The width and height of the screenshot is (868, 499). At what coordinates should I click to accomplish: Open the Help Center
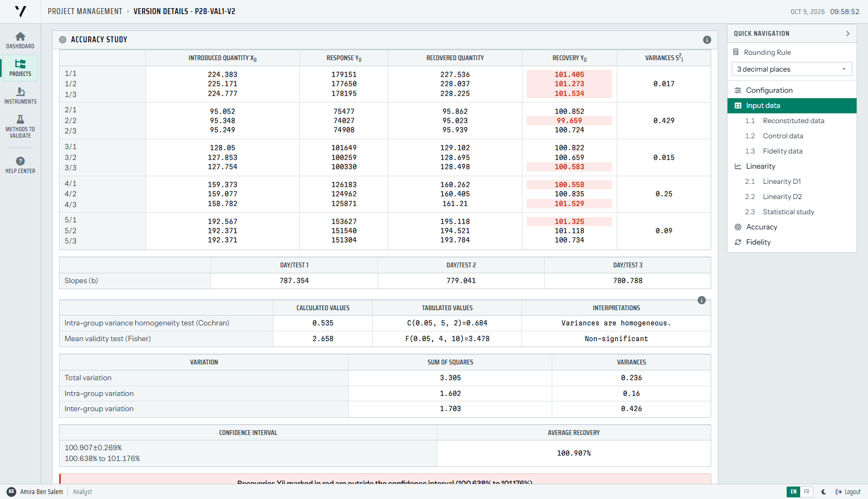pyautogui.click(x=20, y=164)
